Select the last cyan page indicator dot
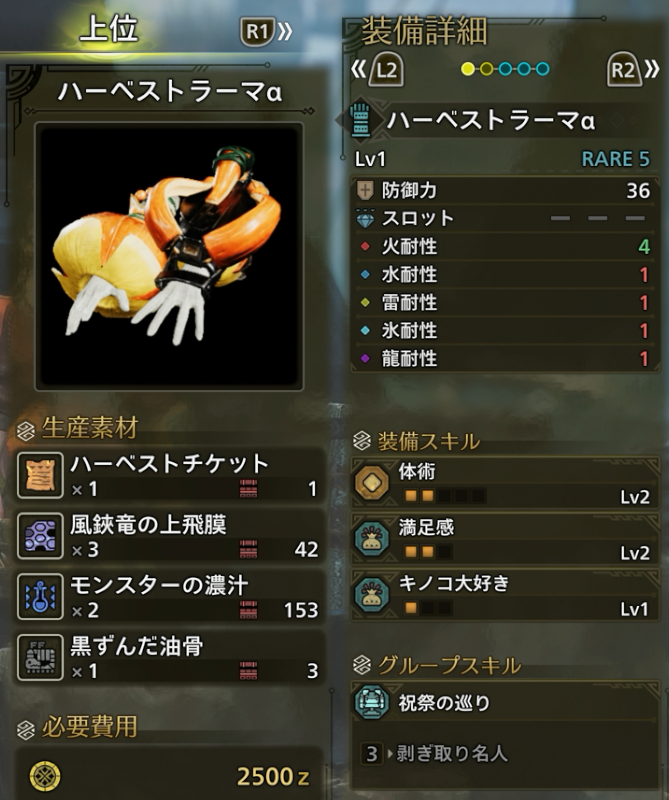The image size is (669, 800). (x=543, y=69)
